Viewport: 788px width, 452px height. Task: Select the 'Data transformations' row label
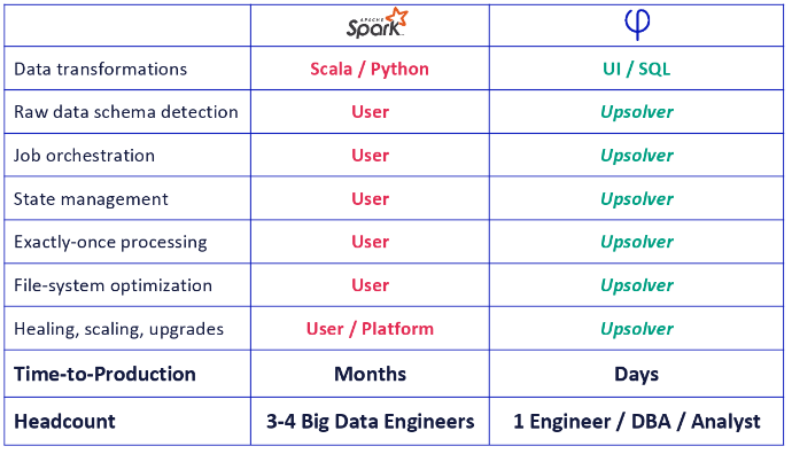pos(101,69)
